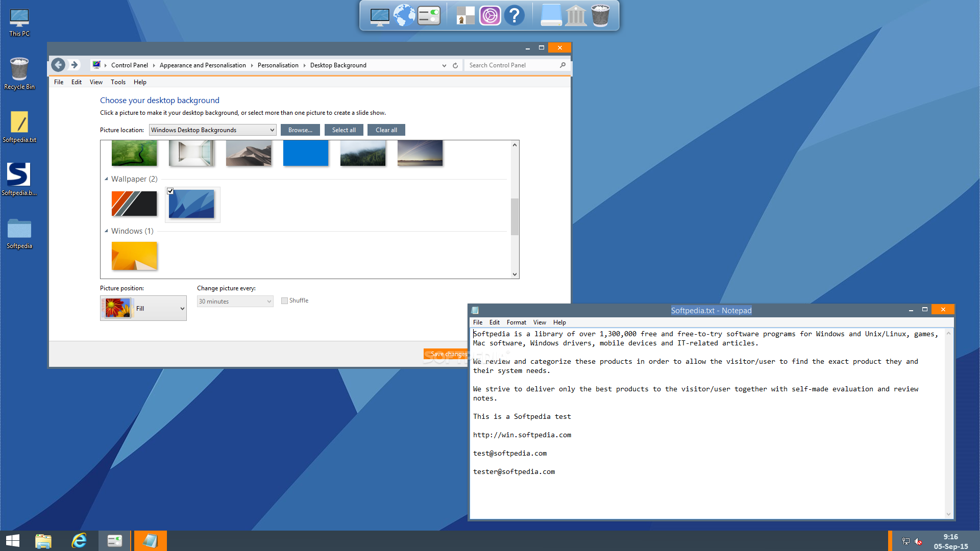Collapse the Wallpaper (2) group
This screenshot has height=551, width=980.
(106, 179)
